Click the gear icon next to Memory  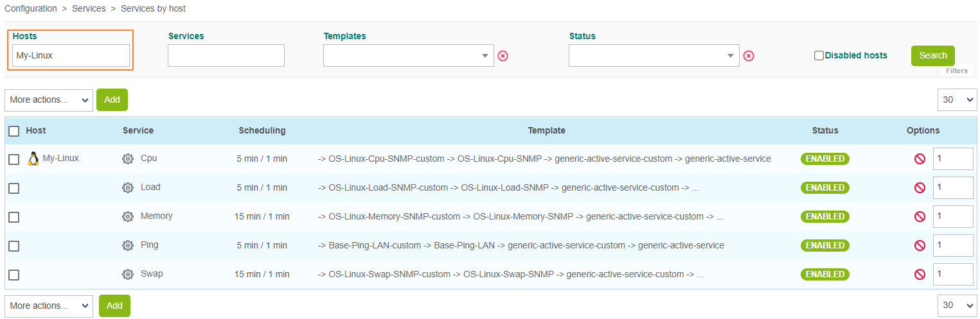[x=128, y=216]
